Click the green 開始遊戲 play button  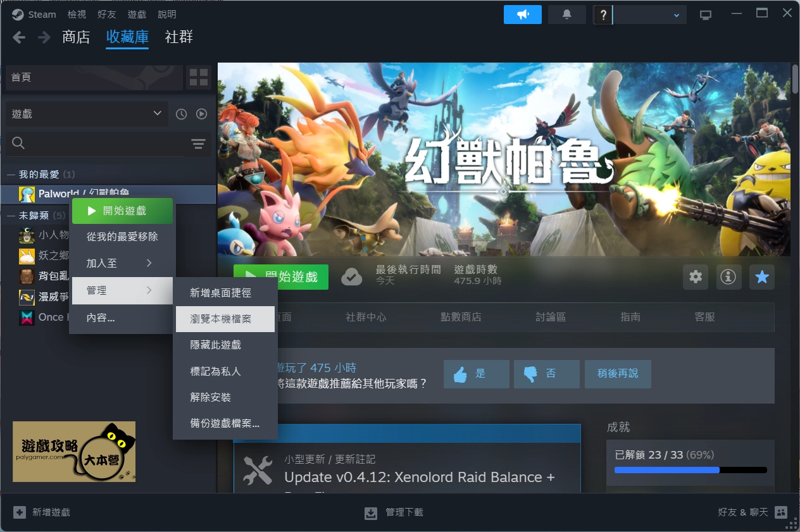point(281,276)
